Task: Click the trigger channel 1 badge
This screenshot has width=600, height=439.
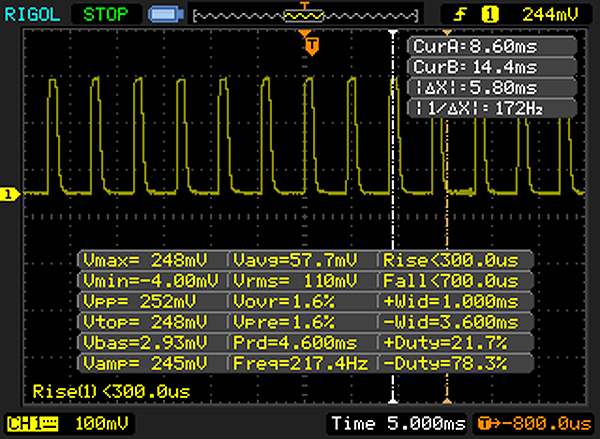Action: coord(490,15)
